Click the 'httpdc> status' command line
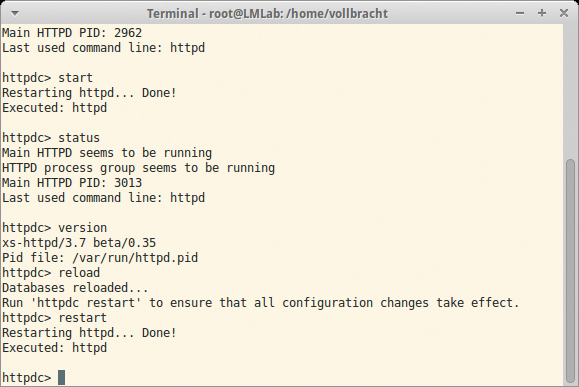This screenshot has width=579, height=387. 51,138
